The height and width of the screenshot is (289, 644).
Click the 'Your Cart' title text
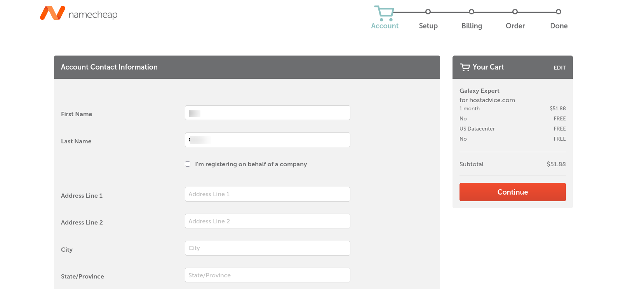(488, 67)
